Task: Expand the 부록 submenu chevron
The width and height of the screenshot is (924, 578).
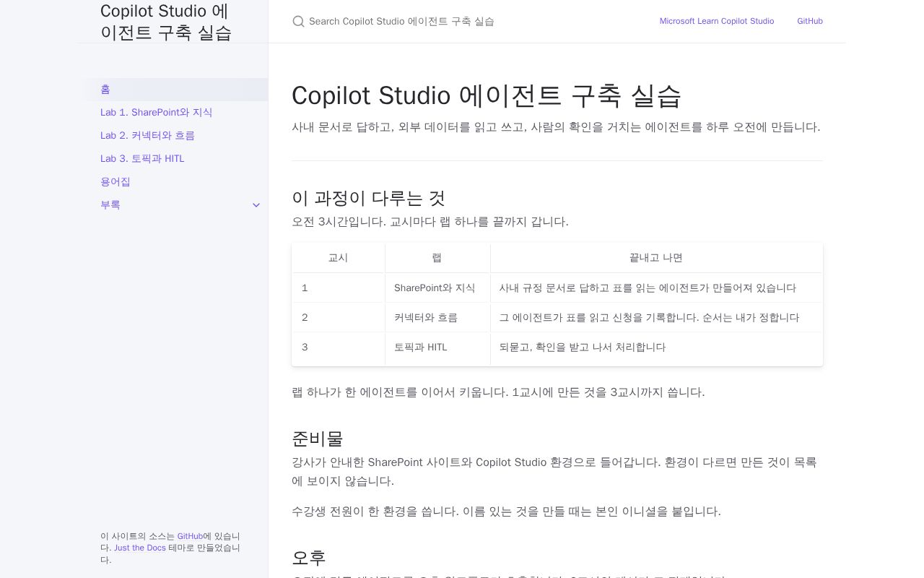Action: tap(256, 205)
